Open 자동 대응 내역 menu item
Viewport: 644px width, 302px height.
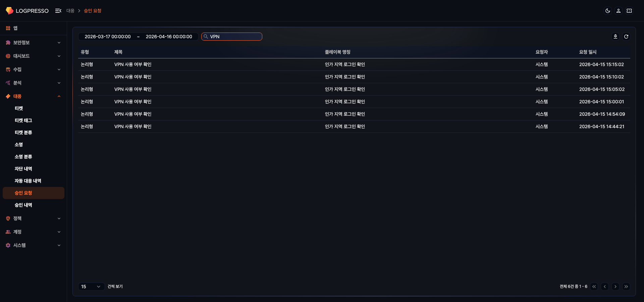(x=28, y=181)
